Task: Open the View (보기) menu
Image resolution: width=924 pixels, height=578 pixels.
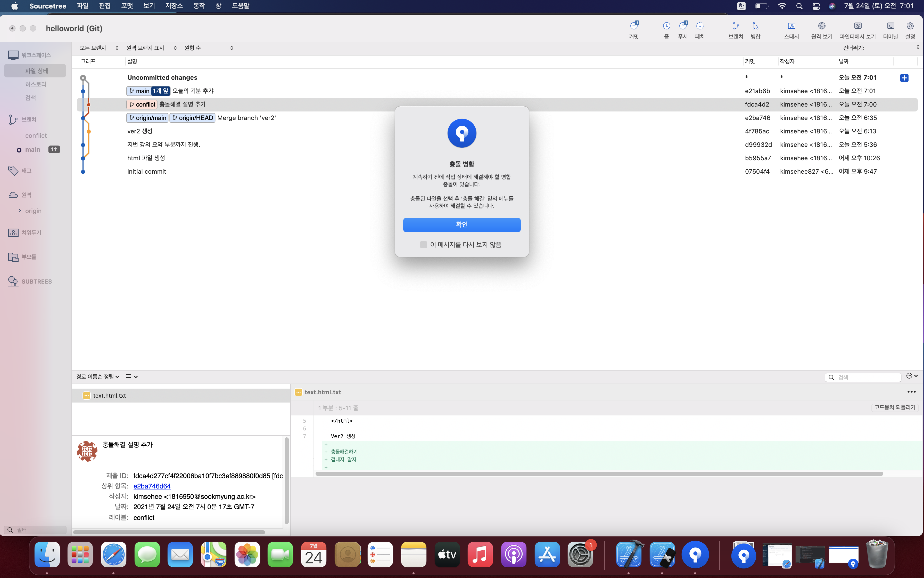Action: click(149, 6)
